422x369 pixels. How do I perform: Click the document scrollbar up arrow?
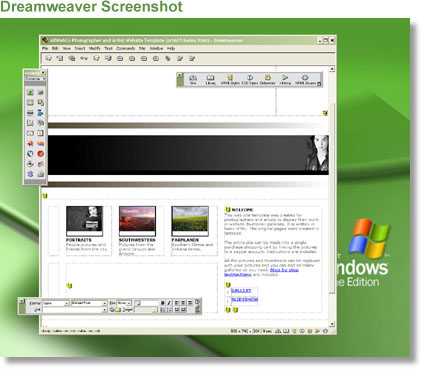pyautogui.click(x=332, y=69)
